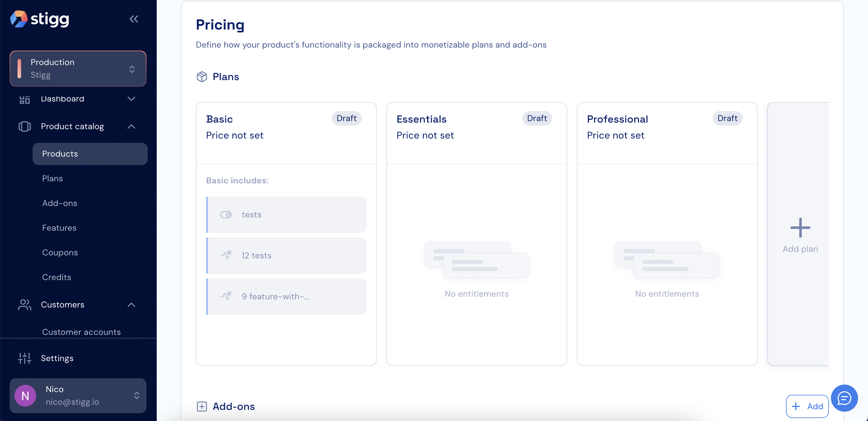Click the Add-ons plus-square icon
This screenshot has height=421, width=868.
[202, 407]
